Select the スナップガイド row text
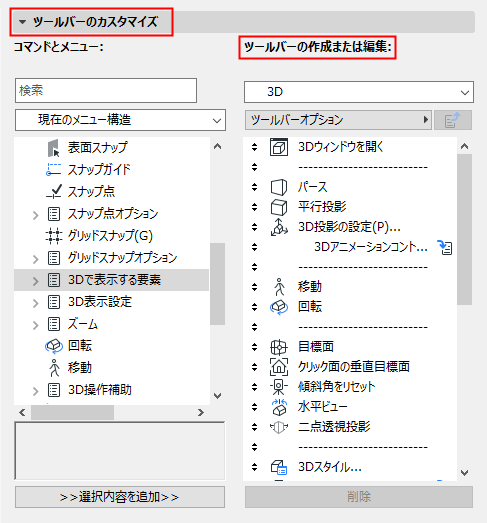 tap(99, 169)
